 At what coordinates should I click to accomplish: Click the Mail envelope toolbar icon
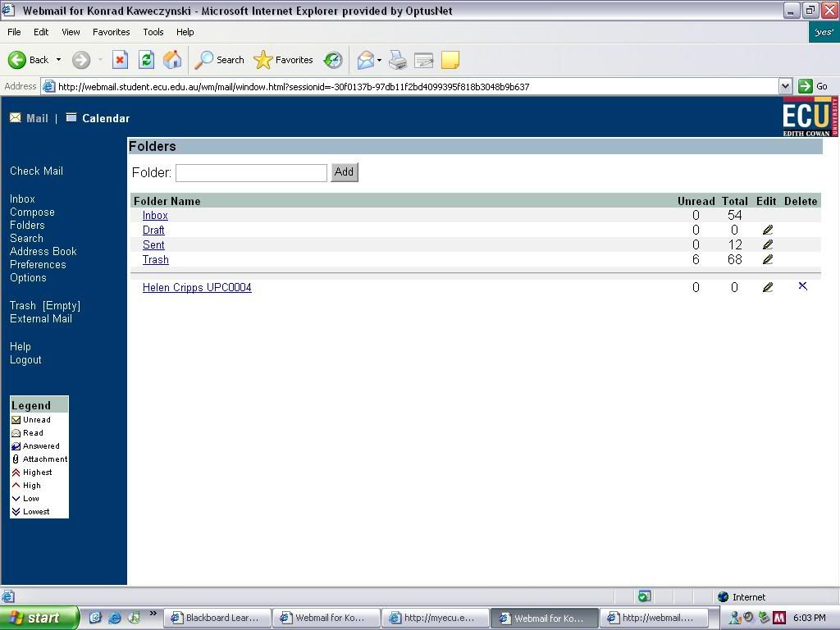[x=365, y=60]
